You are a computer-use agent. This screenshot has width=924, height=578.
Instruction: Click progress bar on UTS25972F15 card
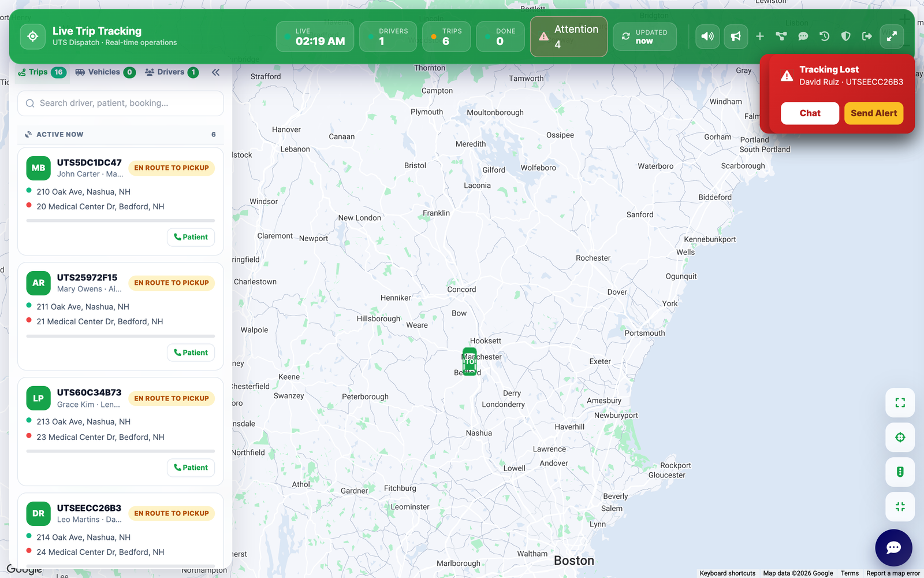coord(121,336)
